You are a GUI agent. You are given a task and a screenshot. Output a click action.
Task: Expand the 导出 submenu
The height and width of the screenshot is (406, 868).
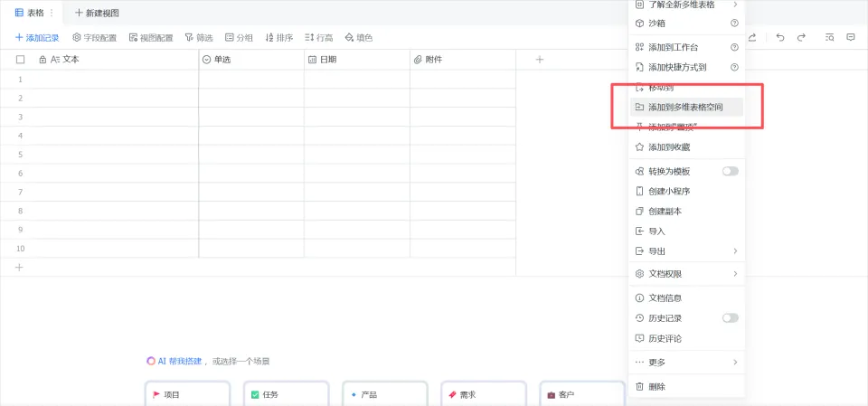tap(686, 251)
